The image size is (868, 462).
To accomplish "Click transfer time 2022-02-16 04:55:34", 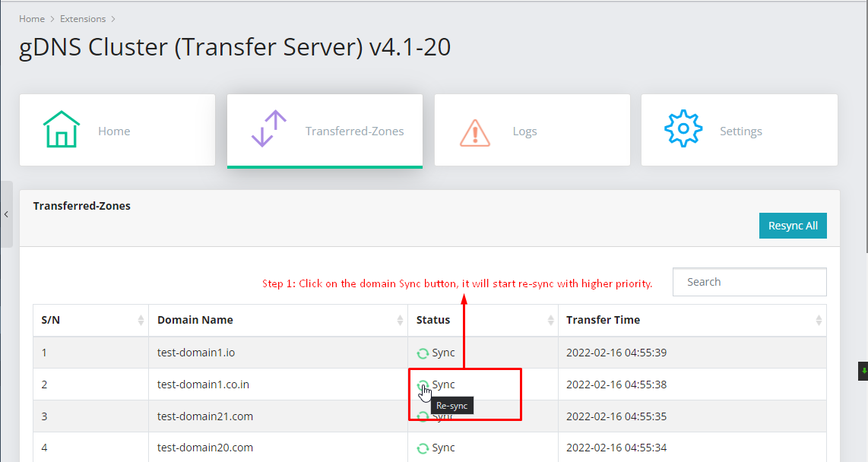I will click(x=616, y=448).
